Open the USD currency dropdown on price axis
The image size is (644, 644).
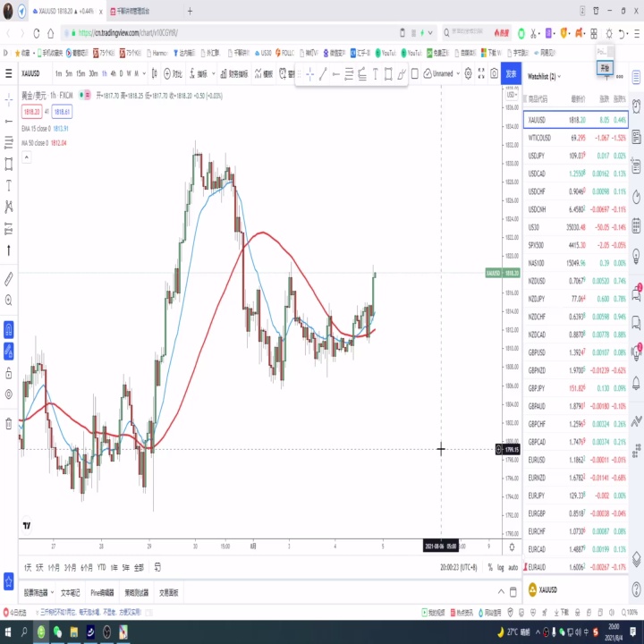512,95
